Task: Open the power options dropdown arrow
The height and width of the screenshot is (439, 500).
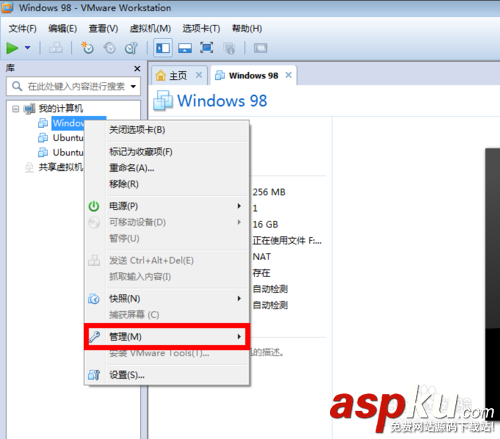Action: (28, 48)
